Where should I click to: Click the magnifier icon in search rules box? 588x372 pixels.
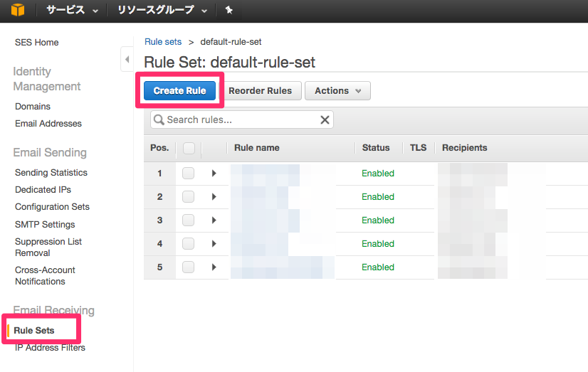(x=159, y=120)
